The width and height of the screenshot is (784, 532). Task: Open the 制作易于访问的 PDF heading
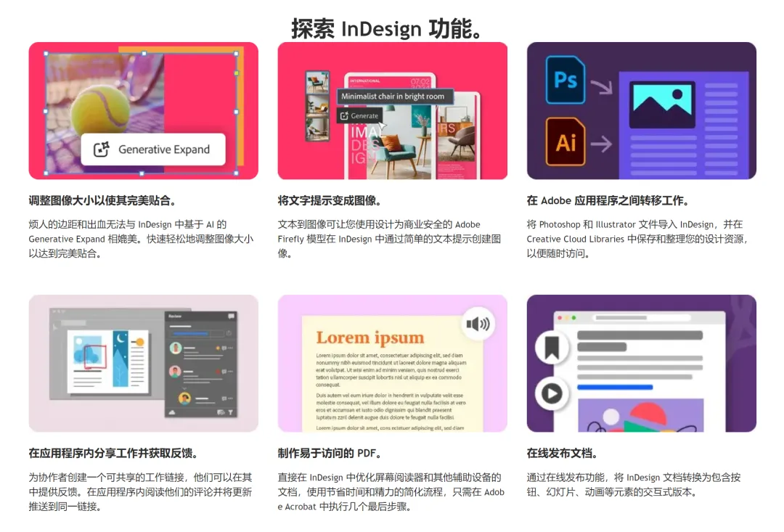coord(330,453)
